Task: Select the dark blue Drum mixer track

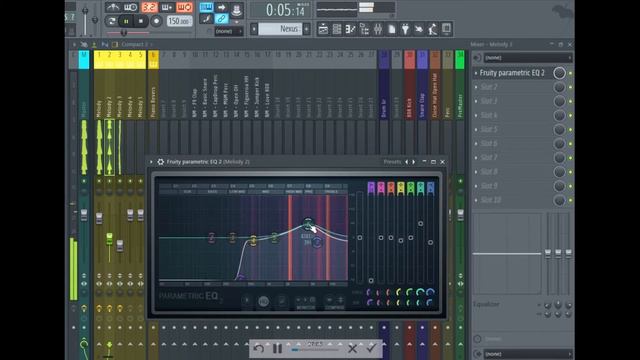Action: [x=384, y=60]
